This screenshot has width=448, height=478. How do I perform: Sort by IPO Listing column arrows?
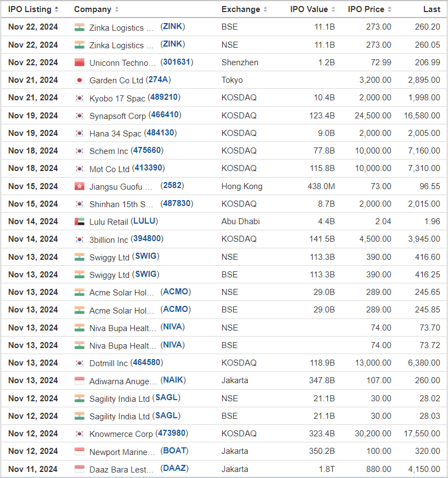56,9
